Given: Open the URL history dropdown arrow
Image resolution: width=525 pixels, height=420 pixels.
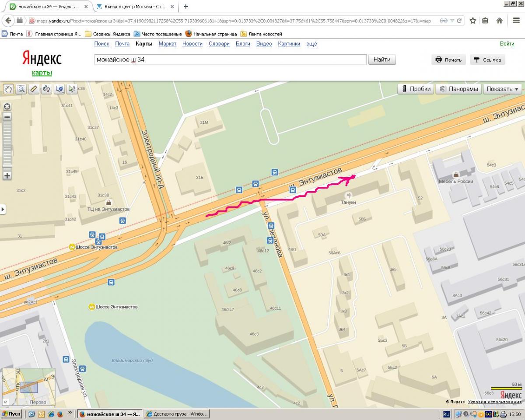Looking at the screenshot, I should [x=452, y=21].
